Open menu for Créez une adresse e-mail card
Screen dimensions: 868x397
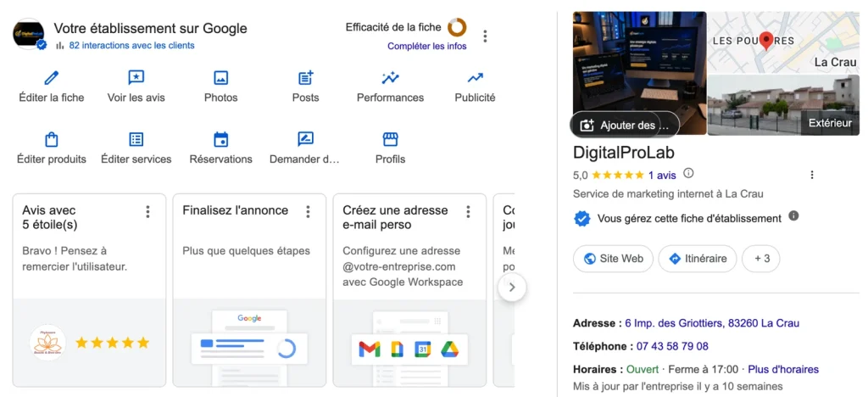click(x=468, y=211)
